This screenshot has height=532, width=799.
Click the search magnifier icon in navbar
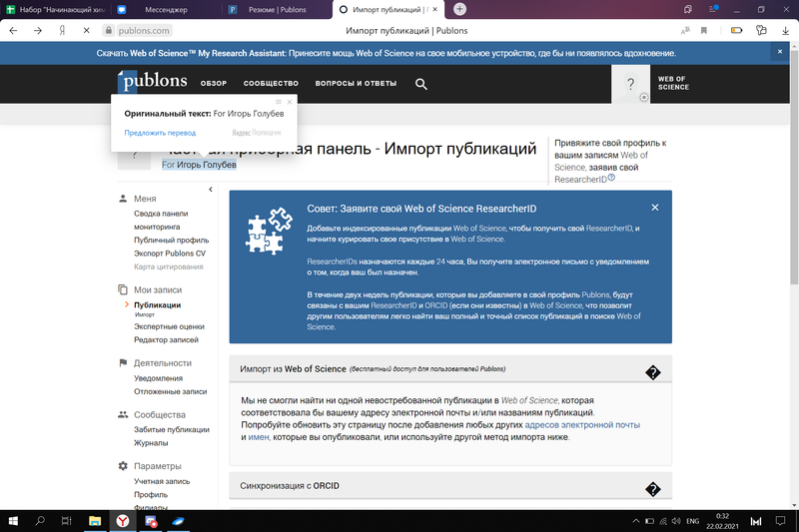pos(420,84)
